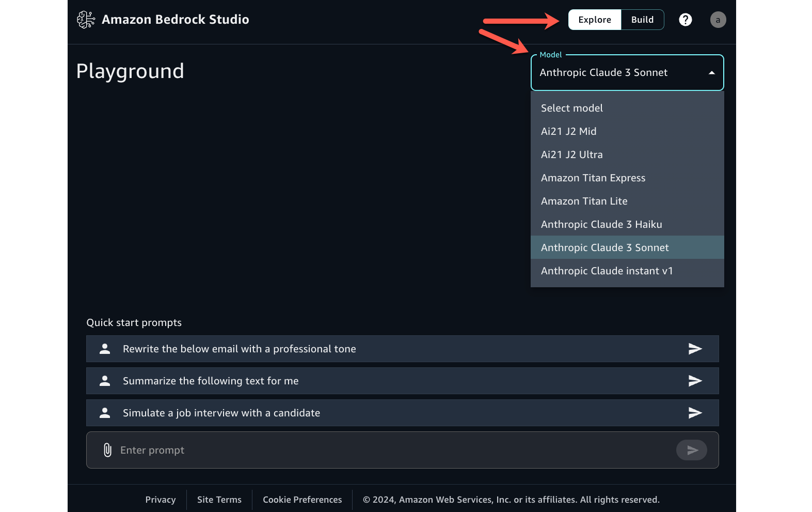Screen dimensions: 812x512
Task: Select Anthropic Claude 3 Haiku model
Action: (627, 224)
